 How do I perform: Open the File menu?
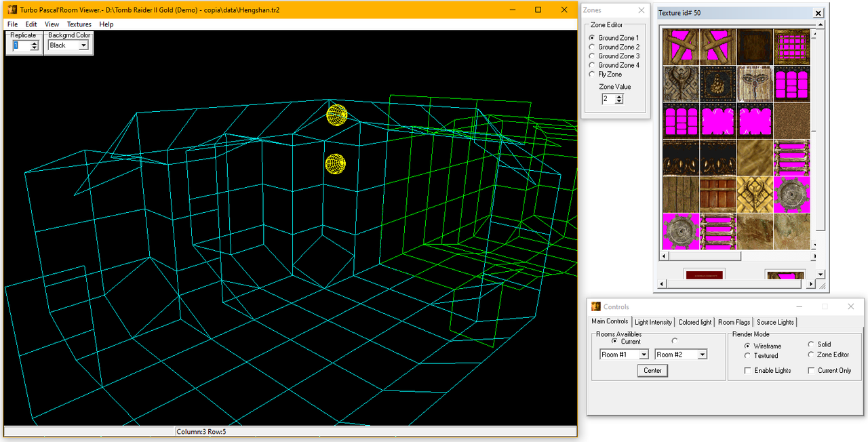[12, 24]
